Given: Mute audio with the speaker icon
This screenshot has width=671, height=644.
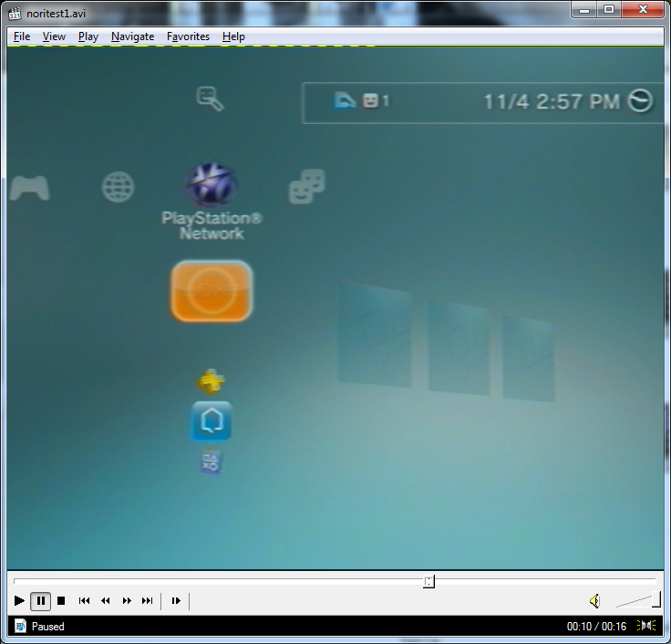Looking at the screenshot, I should pyautogui.click(x=594, y=600).
